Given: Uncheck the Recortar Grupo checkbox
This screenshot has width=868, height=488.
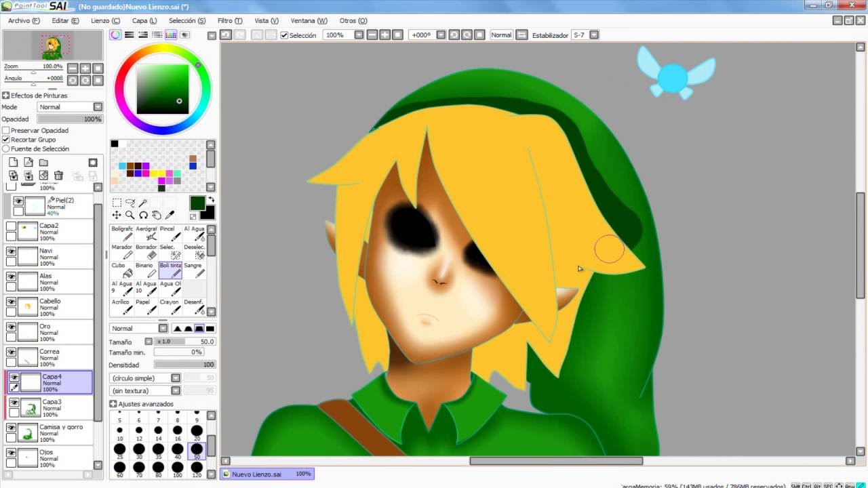Looking at the screenshot, I should tap(6, 140).
